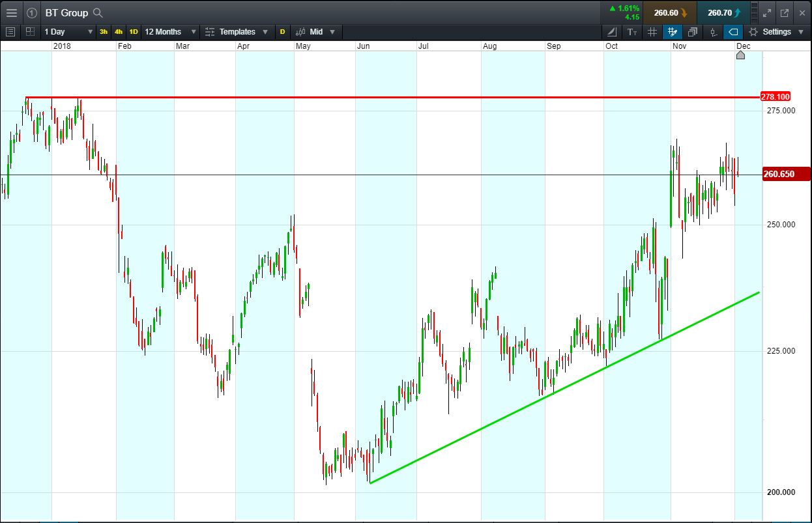Toggle the drawing tools pencil-grid icon
The width and height of the screenshot is (812, 523).
[x=672, y=31]
